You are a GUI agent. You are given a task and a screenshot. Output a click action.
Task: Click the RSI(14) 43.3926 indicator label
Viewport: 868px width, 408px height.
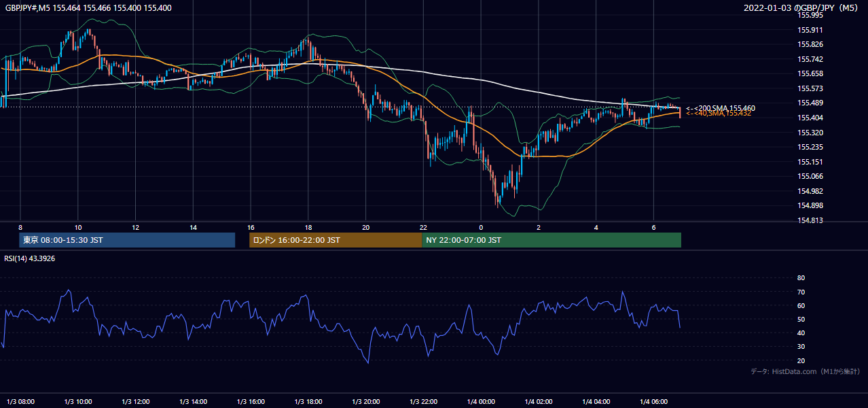coord(30,258)
